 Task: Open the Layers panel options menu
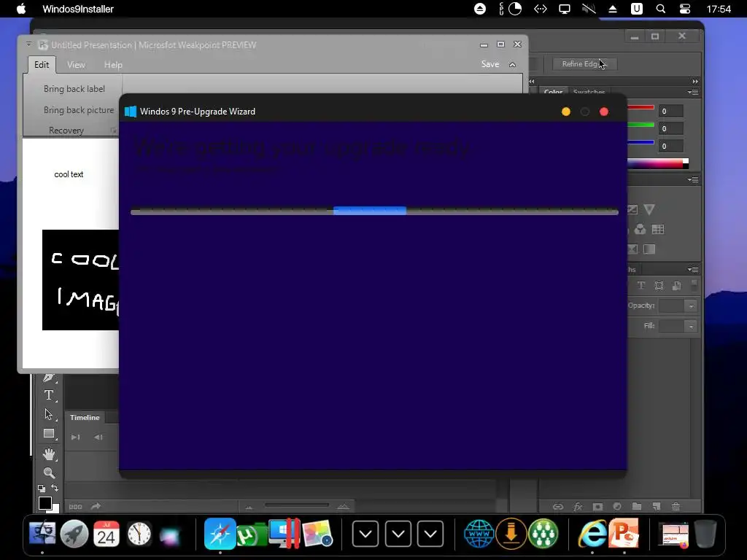(x=693, y=270)
